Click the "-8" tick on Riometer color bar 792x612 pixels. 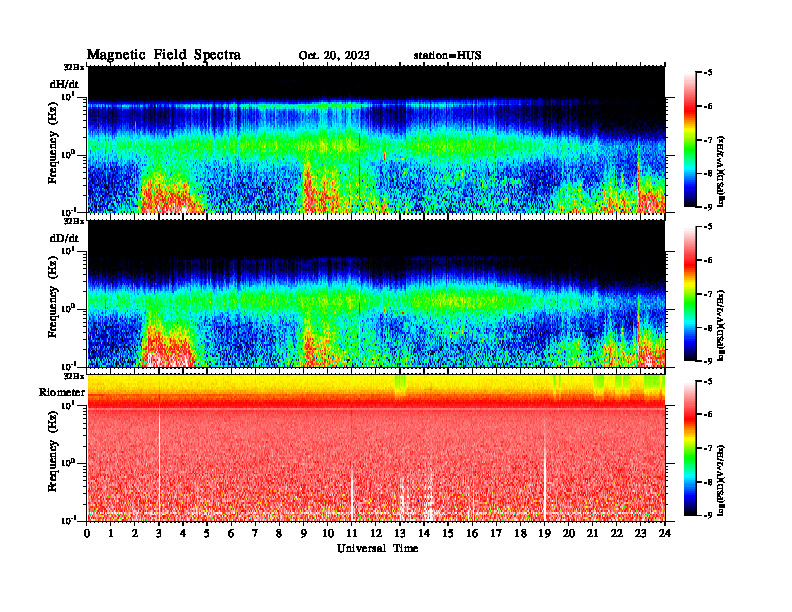coord(708,482)
